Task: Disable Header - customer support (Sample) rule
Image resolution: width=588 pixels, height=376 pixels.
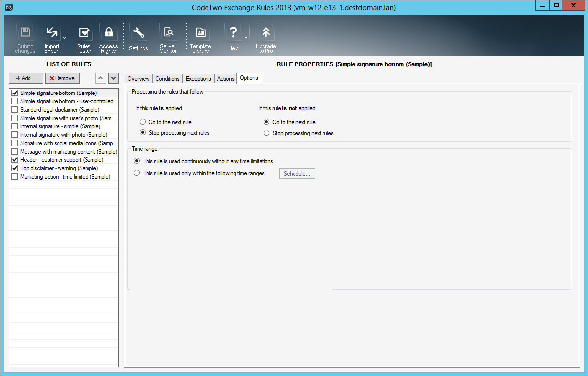Action: [x=15, y=159]
